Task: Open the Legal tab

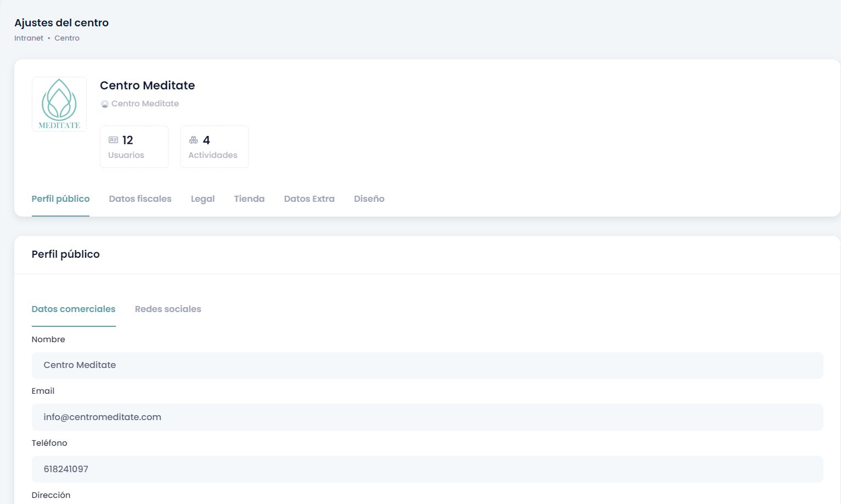Action: (x=203, y=199)
